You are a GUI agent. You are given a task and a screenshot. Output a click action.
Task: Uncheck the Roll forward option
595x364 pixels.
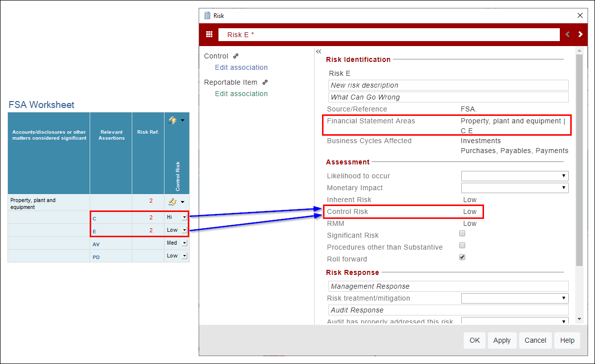click(x=462, y=257)
